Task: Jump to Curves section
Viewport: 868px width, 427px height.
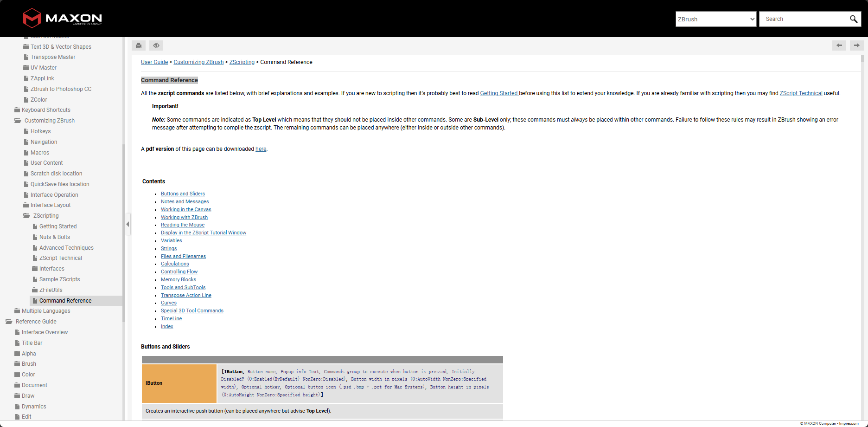Action: click(169, 303)
